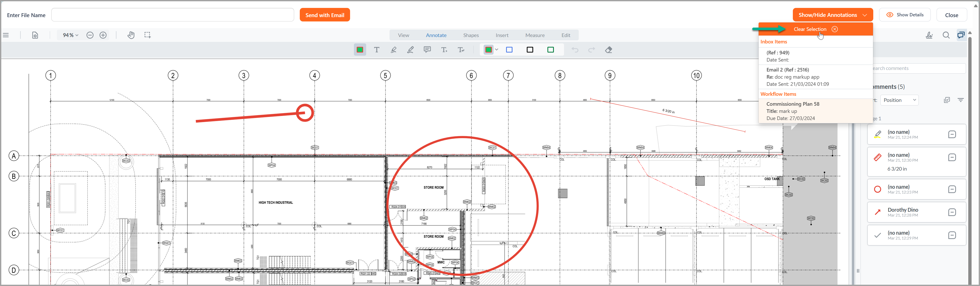This screenshot has width=980, height=286.
Task: Toggle the comments panel icon
Action: [961, 35]
